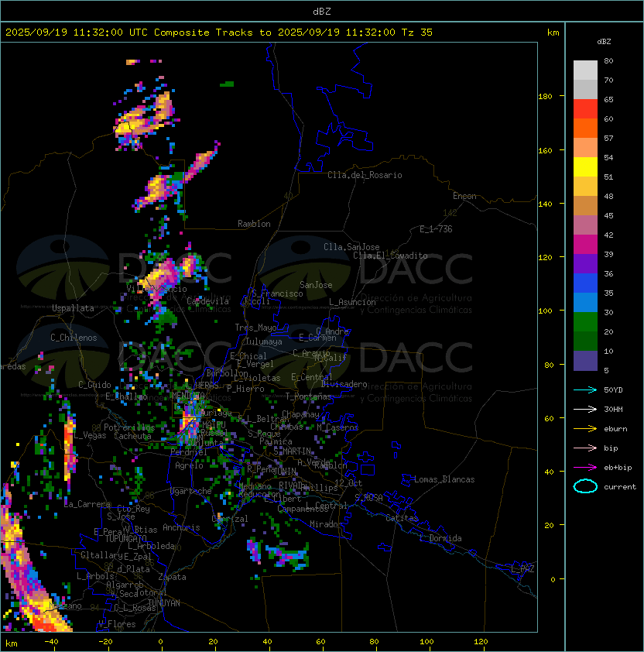Pick the red 65 dBZ legend swatch

click(585, 109)
